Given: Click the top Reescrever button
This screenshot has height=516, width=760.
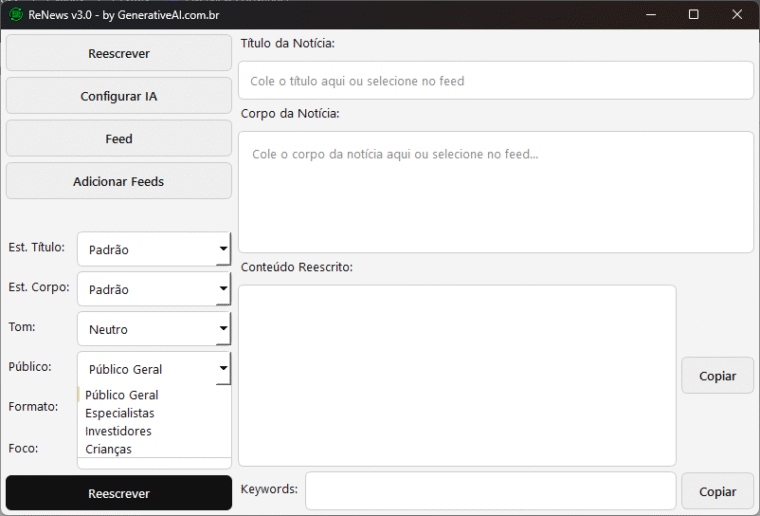Looking at the screenshot, I should pyautogui.click(x=119, y=53).
